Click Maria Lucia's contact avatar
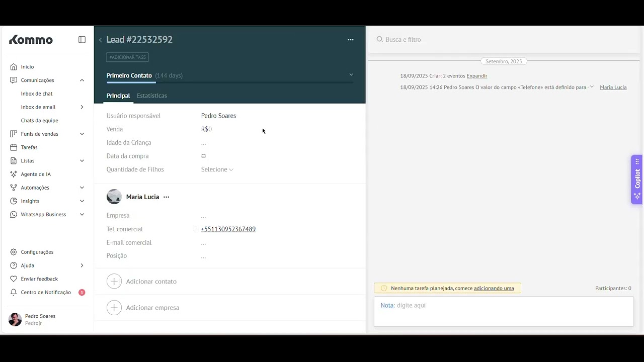 pyautogui.click(x=114, y=197)
